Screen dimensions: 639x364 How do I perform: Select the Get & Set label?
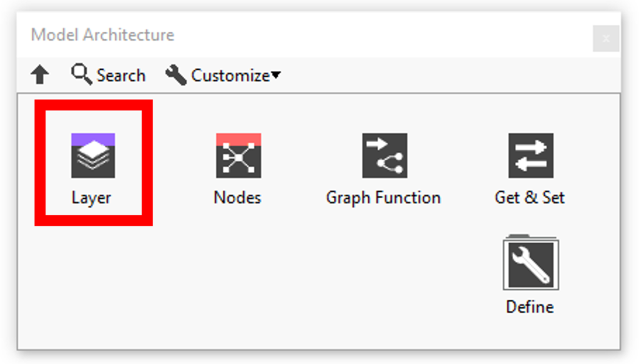(530, 198)
